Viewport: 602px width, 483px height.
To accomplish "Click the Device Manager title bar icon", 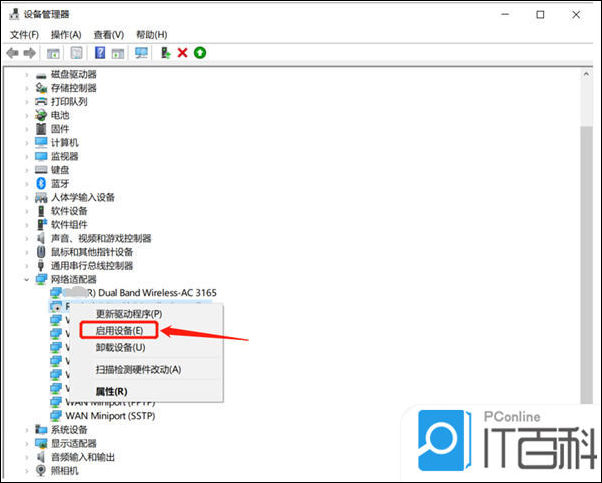I will point(14,14).
